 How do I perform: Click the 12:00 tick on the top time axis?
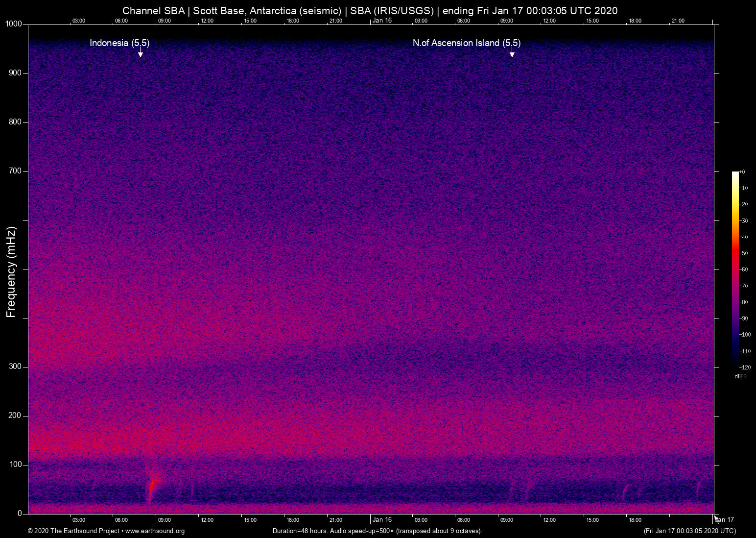click(x=208, y=21)
